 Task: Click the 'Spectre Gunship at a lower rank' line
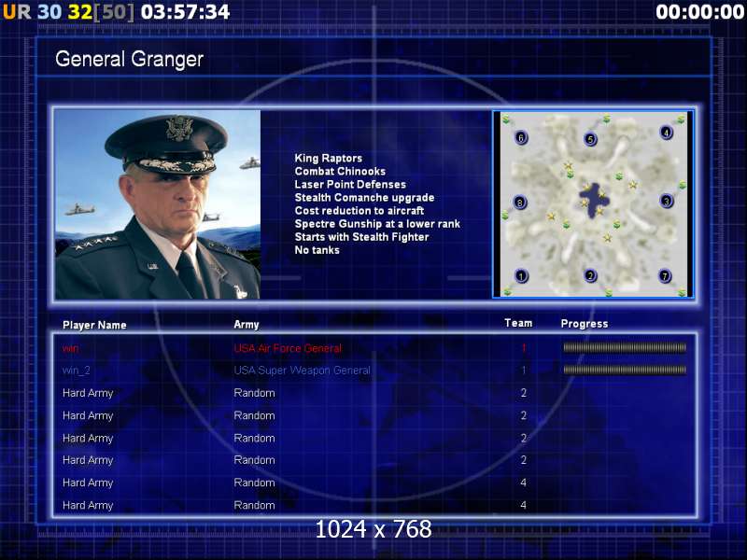377,224
